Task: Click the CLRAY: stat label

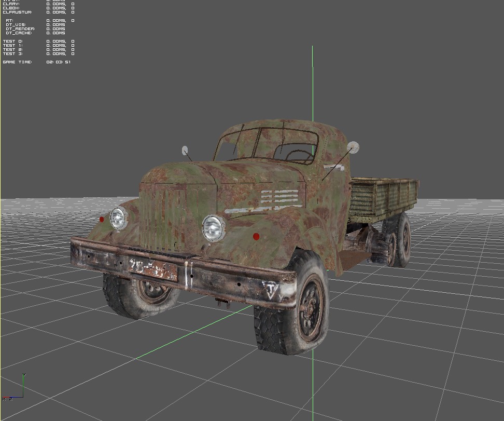Action: point(11,4)
